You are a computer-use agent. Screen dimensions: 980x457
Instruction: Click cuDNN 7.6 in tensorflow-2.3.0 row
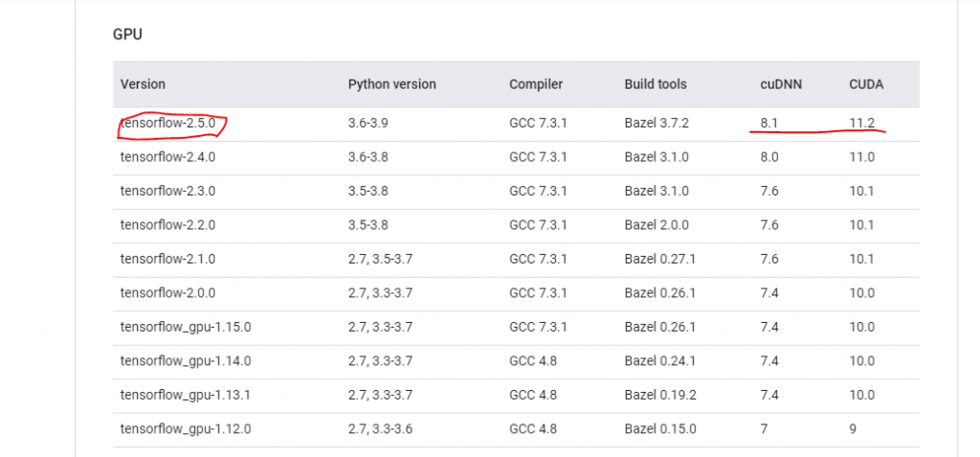(x=769, y=191)
